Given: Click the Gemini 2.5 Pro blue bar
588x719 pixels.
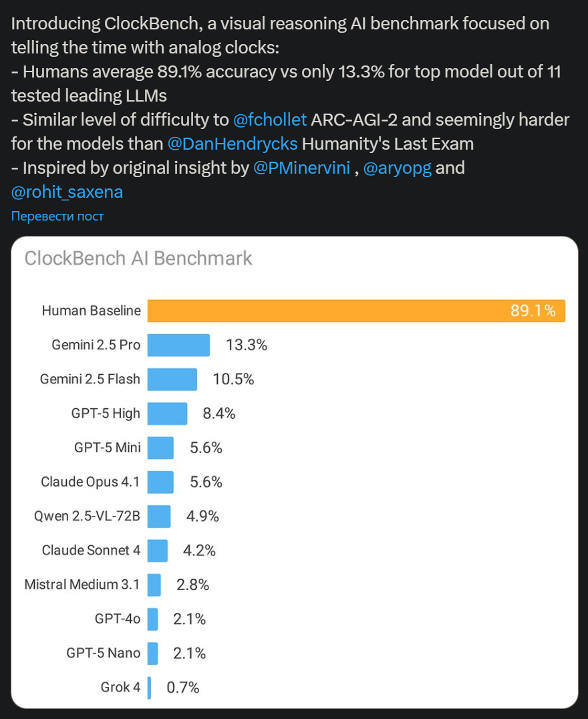Looking at the screenshot, I should pyautogui.click(x=178, y=345).
